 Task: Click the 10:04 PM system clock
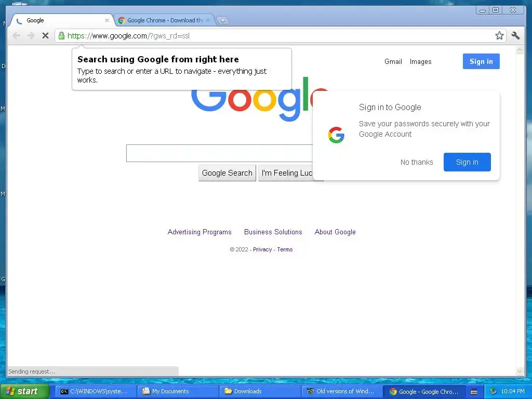513,391
